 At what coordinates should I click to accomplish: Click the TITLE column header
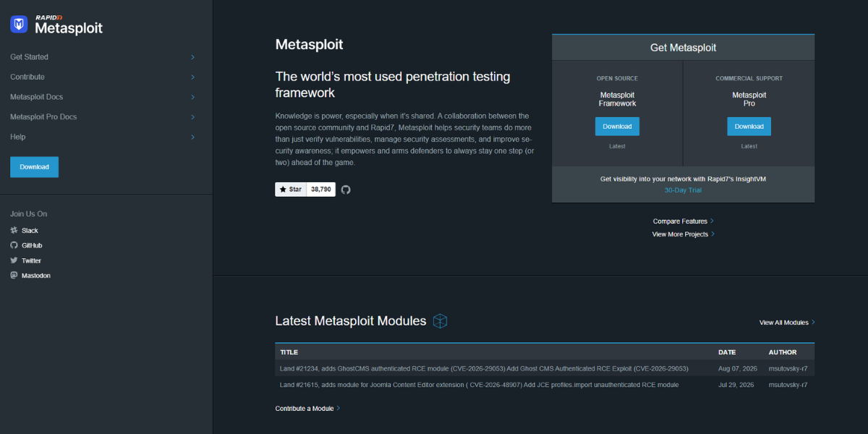[x=289, y=352]
